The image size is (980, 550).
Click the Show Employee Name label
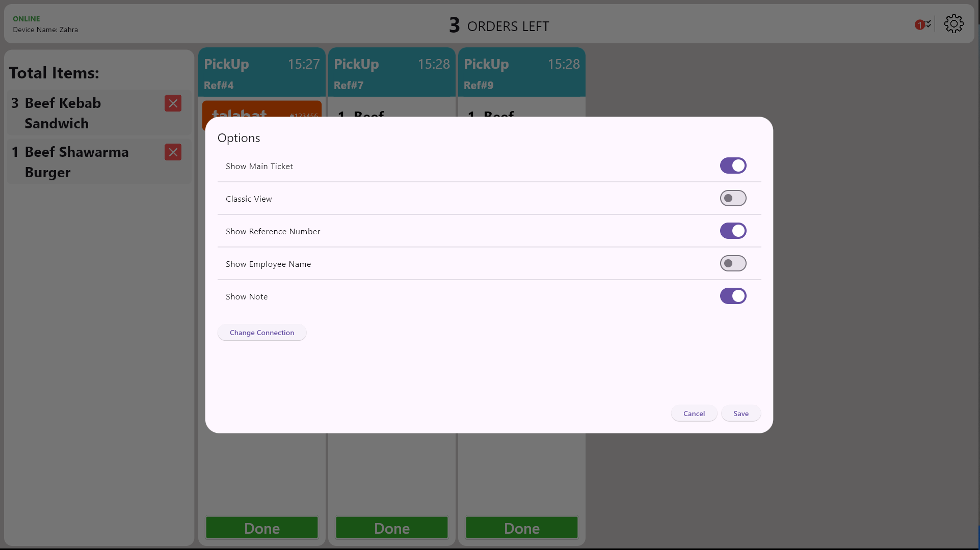(269, 264)
